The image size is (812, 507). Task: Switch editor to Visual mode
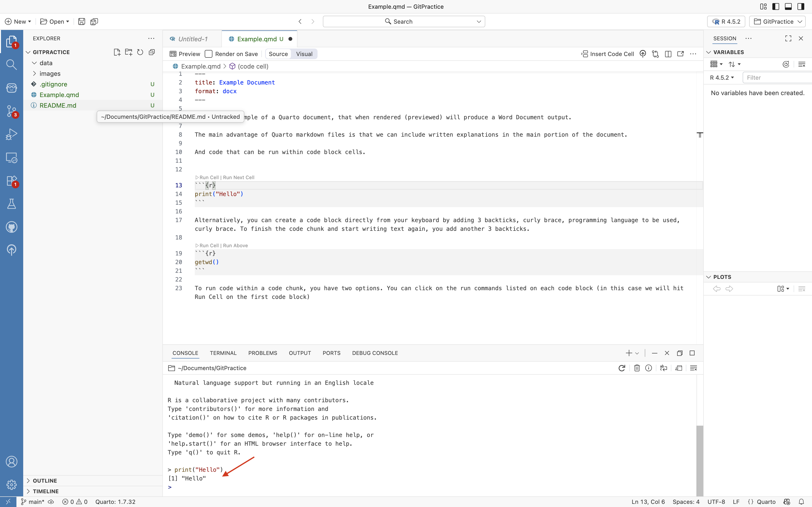click(x=304, y=54)
